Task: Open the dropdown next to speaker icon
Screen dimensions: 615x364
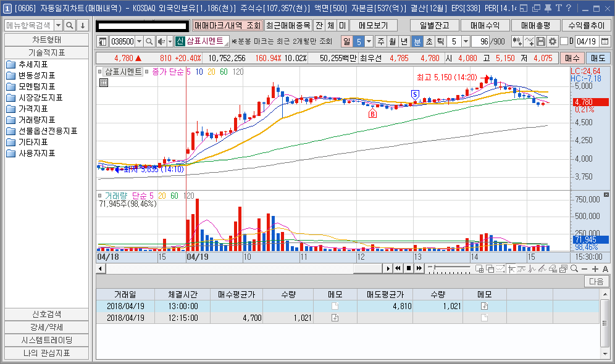Action: pyautogui.click(x=170, y=41)
